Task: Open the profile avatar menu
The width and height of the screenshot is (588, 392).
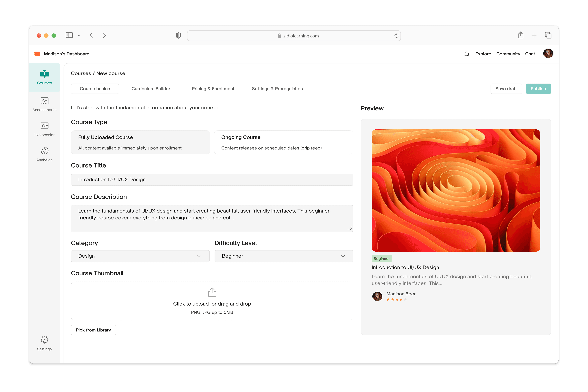Action: [x=548, y=54]
